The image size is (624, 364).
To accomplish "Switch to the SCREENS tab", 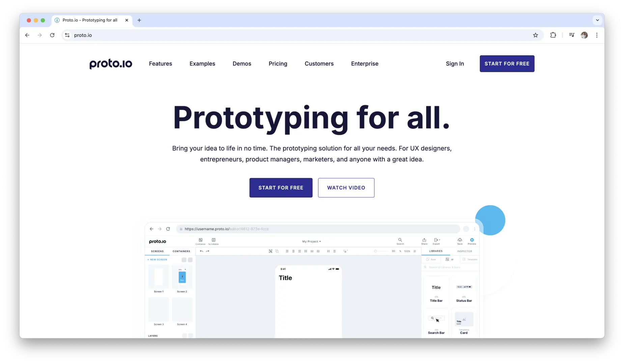I will pyautogui.click(x=157, y=251).
